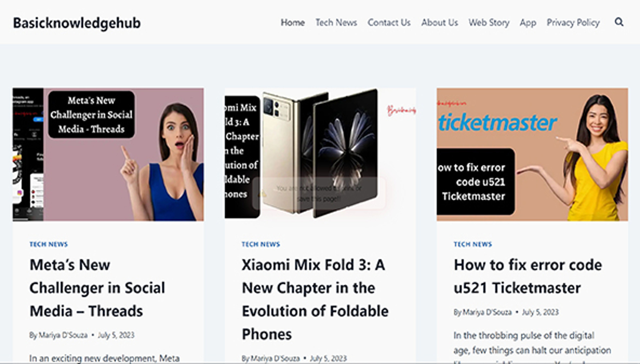Viewport: 640px width, 364px height.
Task: Open the Web Story menu link
Action: (x=489, y=23)
